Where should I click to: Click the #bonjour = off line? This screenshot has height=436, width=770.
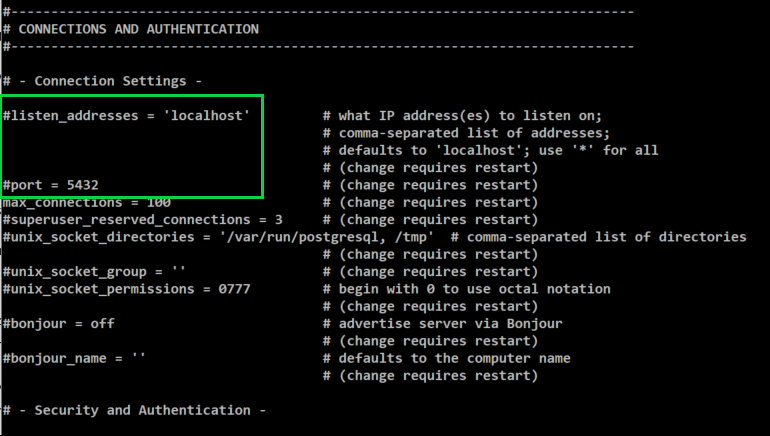58,324
